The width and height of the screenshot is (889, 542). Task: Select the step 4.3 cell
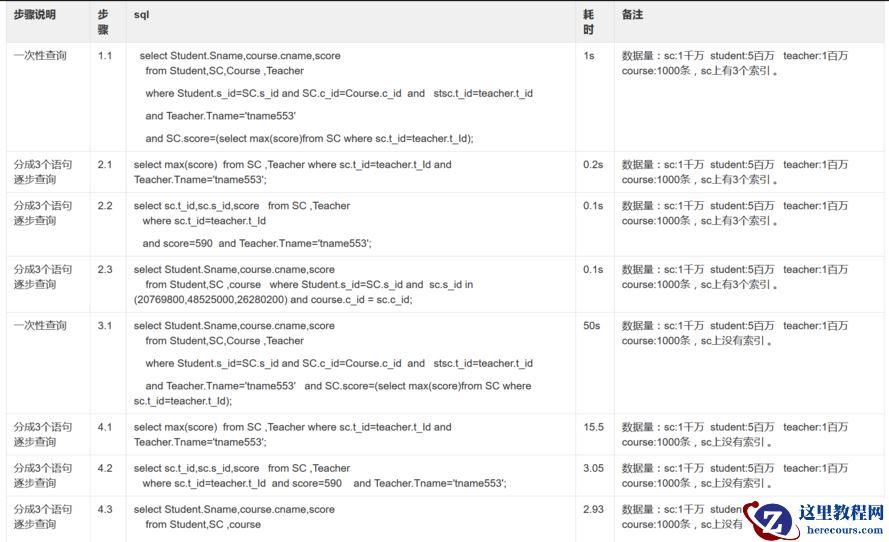[105, 510]
